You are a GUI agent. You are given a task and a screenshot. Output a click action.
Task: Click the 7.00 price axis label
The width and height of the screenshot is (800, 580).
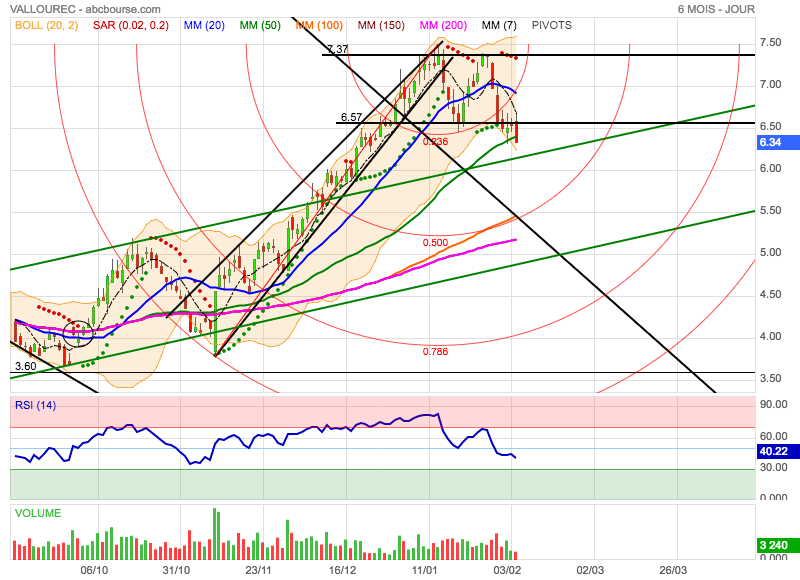(770, 85)
